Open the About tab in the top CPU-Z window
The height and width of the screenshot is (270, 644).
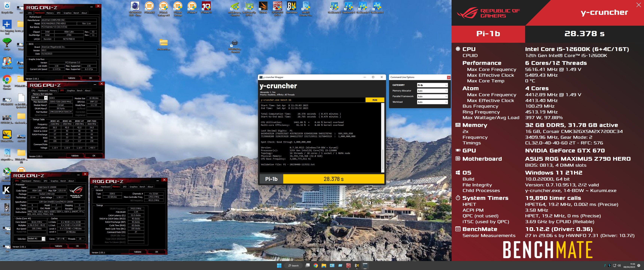pyautogui.click(x=84, y=13)
